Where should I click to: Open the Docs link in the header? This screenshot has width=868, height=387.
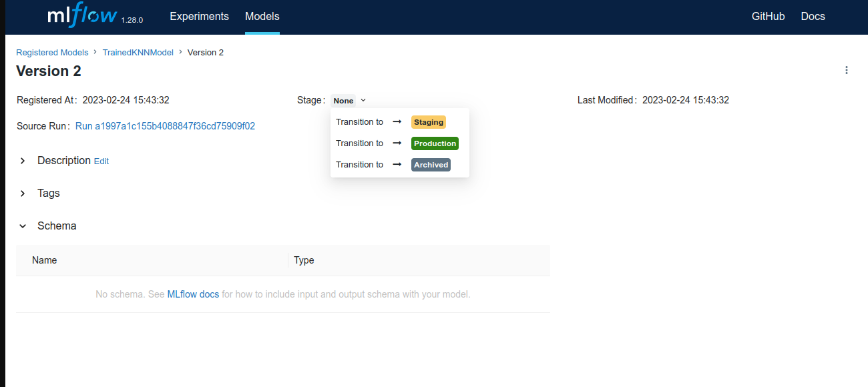click(x=813, y=16)
